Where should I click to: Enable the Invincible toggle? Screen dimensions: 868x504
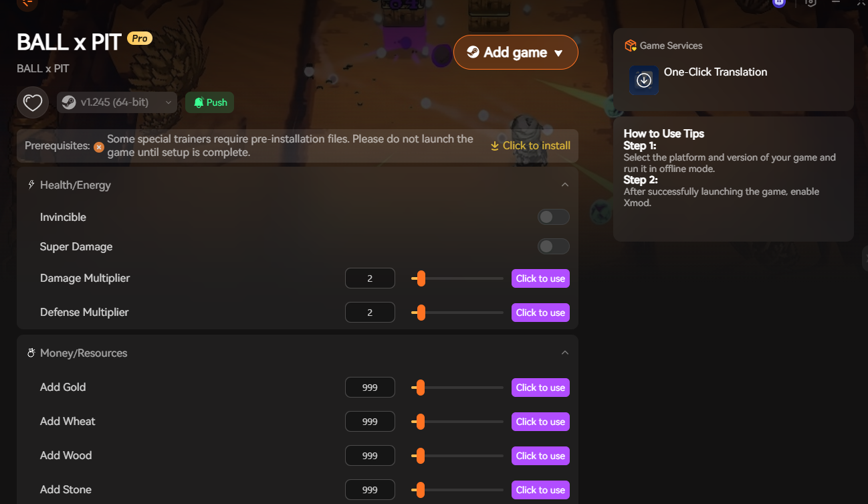coord(554,217)
